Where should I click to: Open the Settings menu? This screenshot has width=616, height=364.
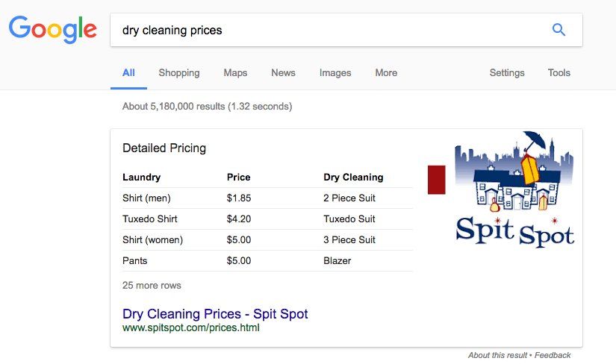507,73
